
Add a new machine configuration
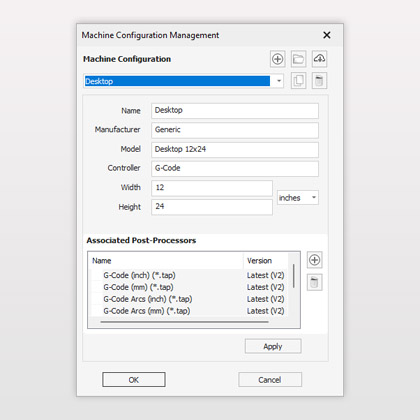277,59
